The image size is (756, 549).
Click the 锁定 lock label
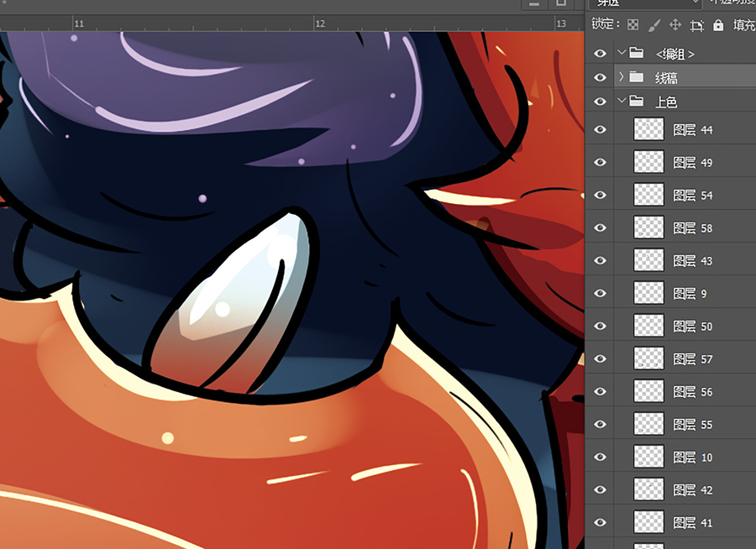(605, 24)
